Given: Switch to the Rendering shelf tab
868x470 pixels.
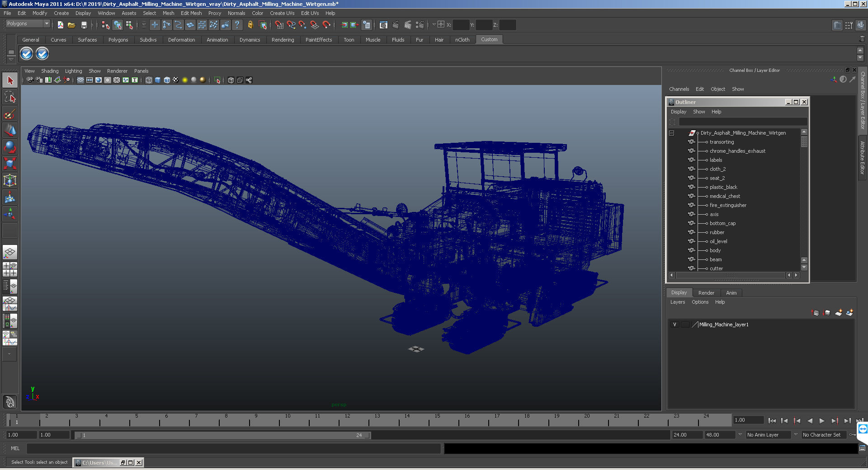Looking at the screenshot, I should [283, 40].
